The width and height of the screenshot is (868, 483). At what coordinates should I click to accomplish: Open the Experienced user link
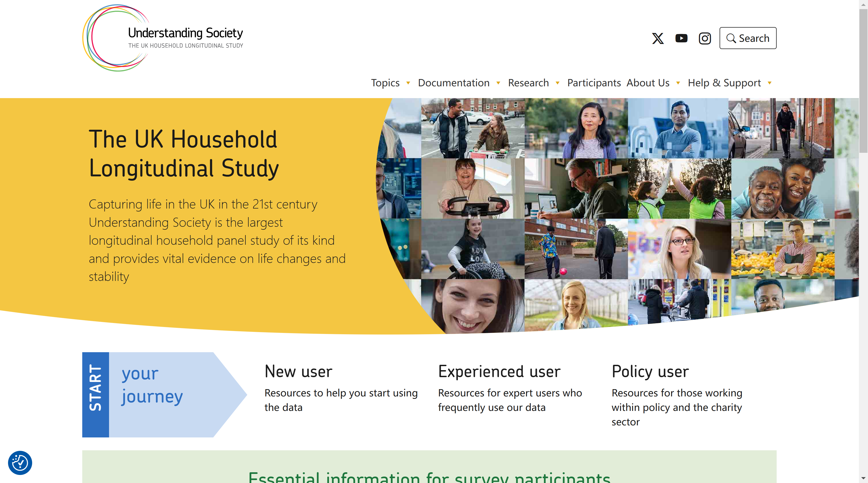pos(499,371)
